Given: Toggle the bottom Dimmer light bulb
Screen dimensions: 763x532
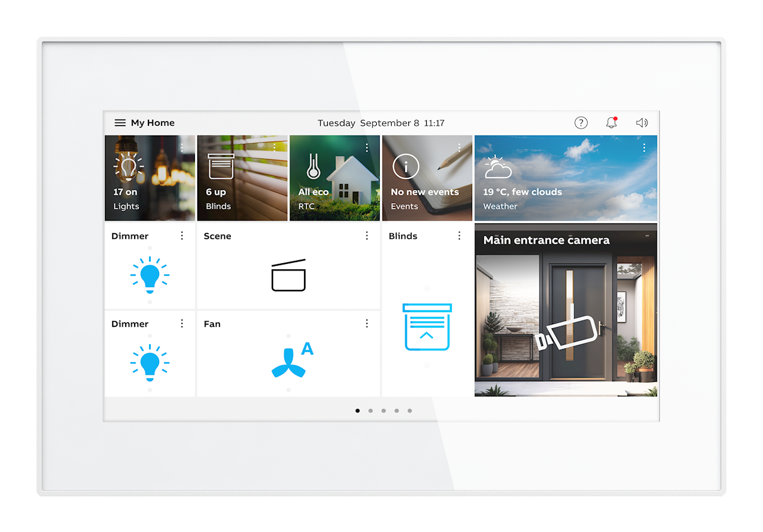Looking at the screenshot, I should tap(150, 362).
